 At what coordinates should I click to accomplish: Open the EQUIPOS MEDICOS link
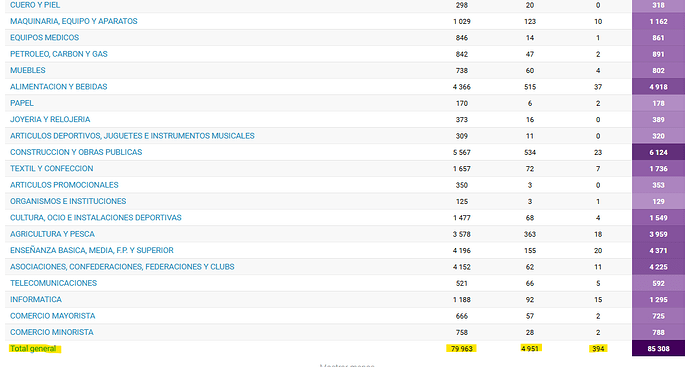pyautogui.click(x=44, y=38)
